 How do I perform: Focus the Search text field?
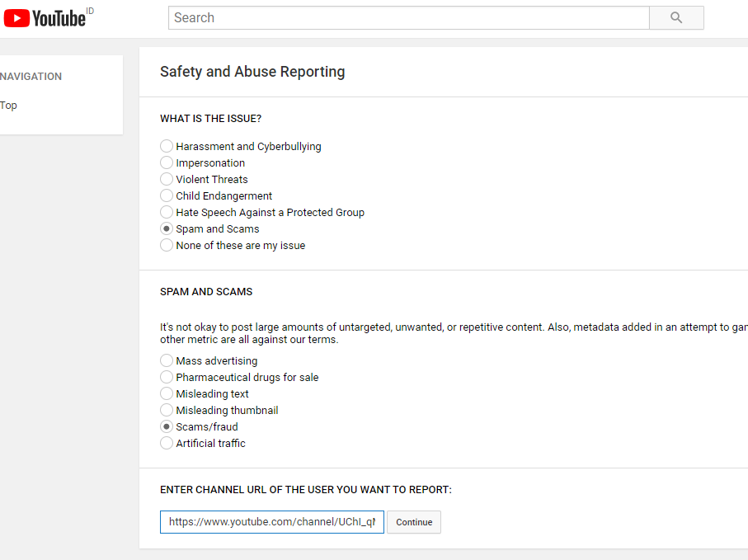click(409, 18)
